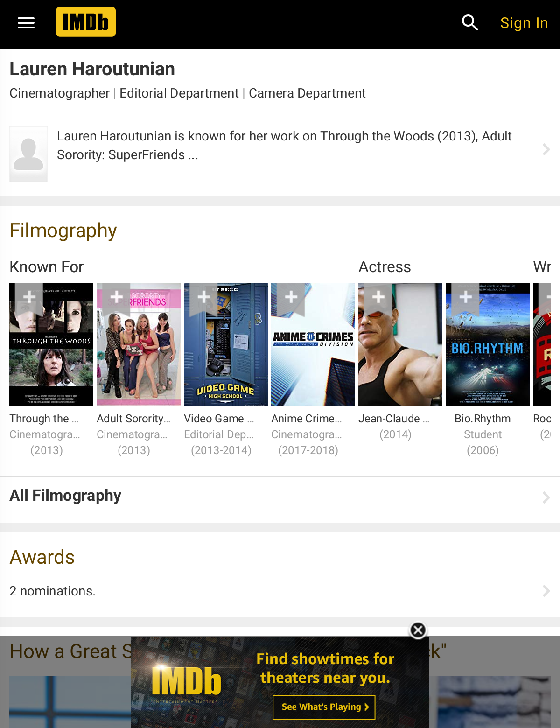
Task: Click the Lauren Haroutunian name heading
Action: [x=92, y=69]
